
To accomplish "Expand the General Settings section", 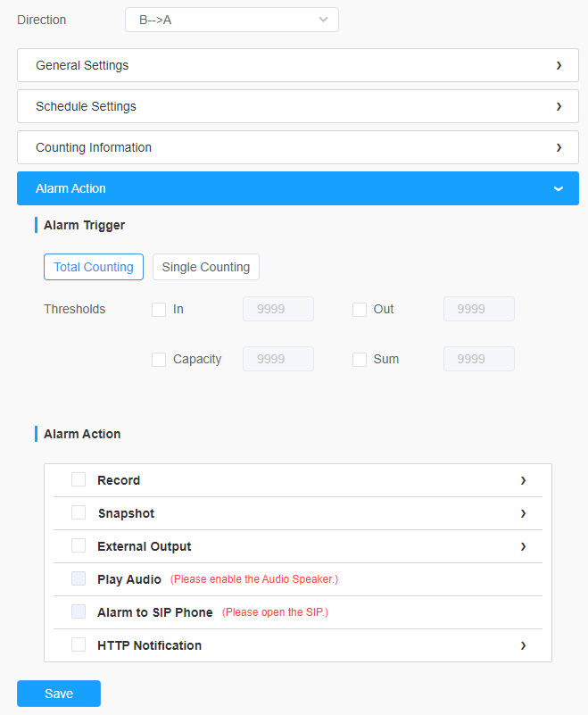I will click(298, 65).
